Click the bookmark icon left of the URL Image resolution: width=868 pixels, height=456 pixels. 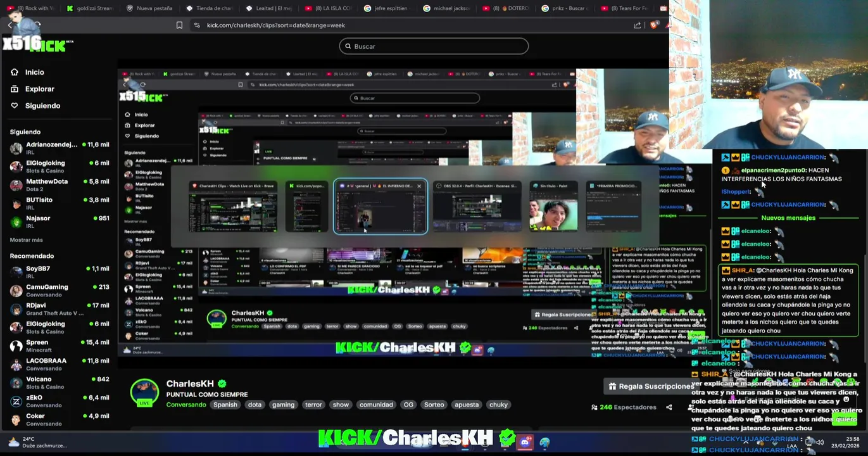(179, 25)
